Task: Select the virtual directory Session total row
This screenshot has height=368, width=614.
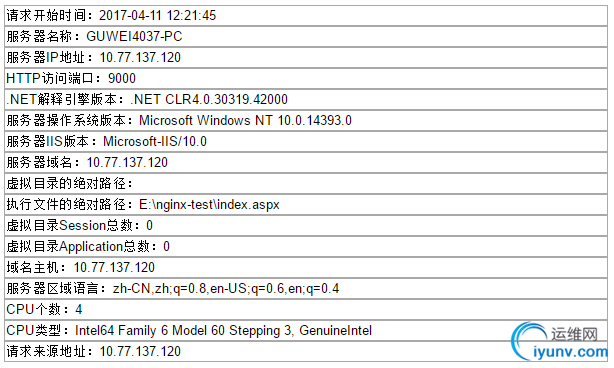Action: 306,225
